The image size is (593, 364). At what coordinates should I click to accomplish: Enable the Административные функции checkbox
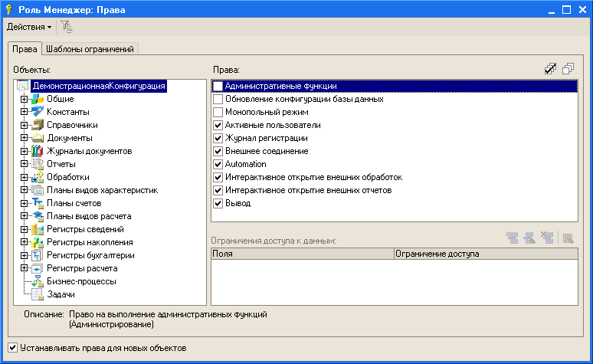pos(218,87)
